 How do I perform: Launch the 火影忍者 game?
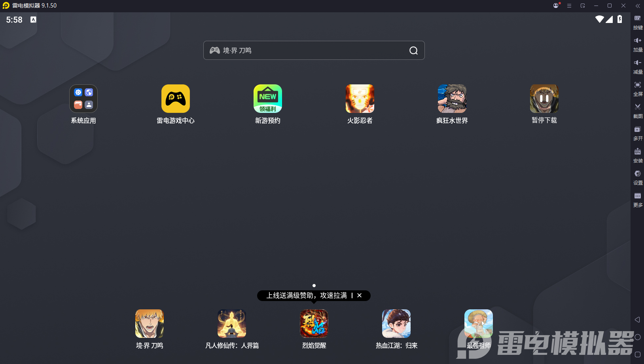[360, 99]
